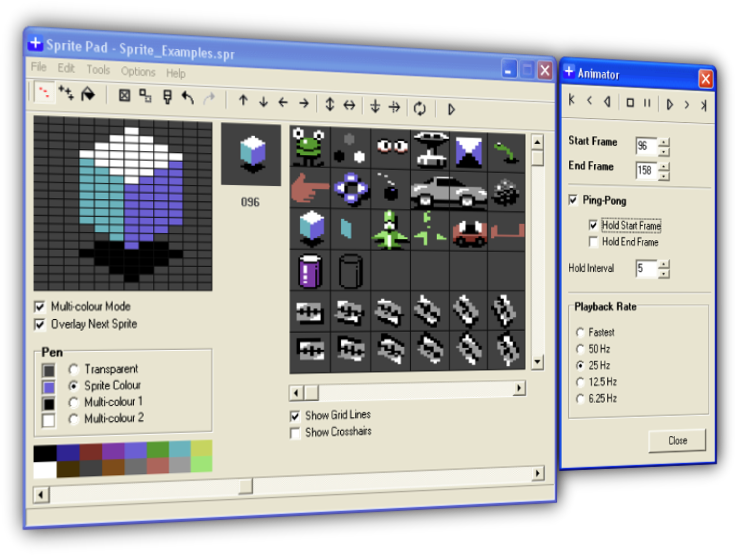Select the green jet plane sprite

(x=390, y=230)
